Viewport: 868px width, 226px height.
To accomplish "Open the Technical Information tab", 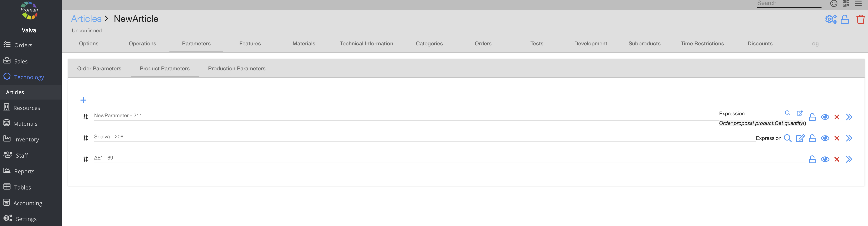I will click(366, 43).
